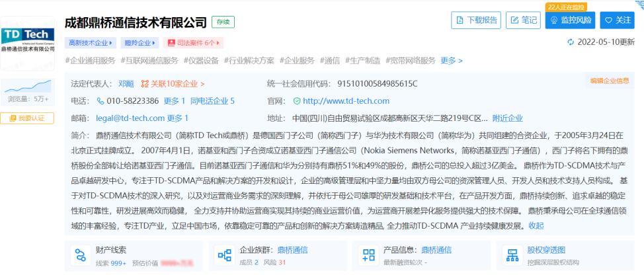Screen dimensions: 644x277
Task: Open 线索 999+ count
Action: (x=111, y=262)
